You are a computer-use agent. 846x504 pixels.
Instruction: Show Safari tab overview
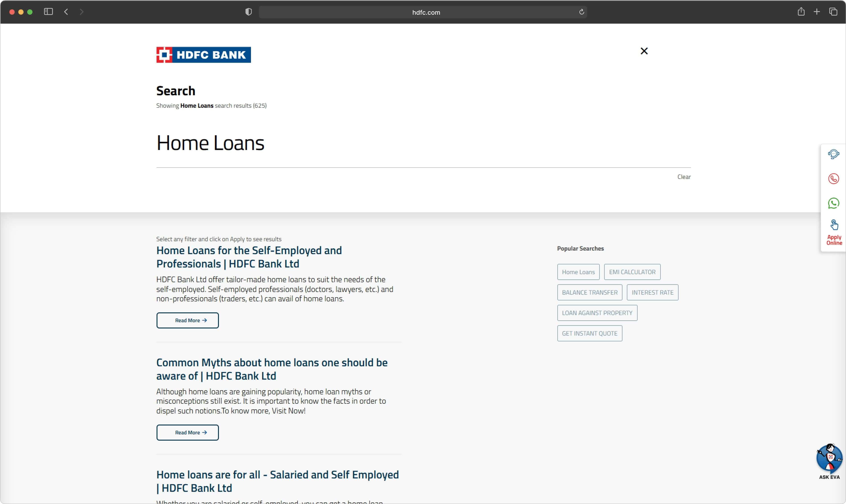(833, 12)
